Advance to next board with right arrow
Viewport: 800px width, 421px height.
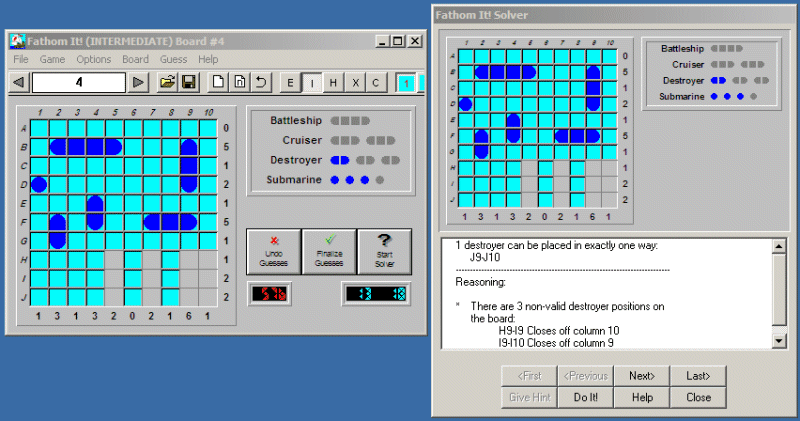click(x=139, y=82)
